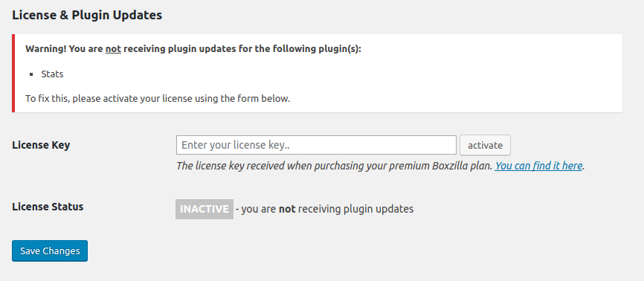Click the Save Changes button

50,251
